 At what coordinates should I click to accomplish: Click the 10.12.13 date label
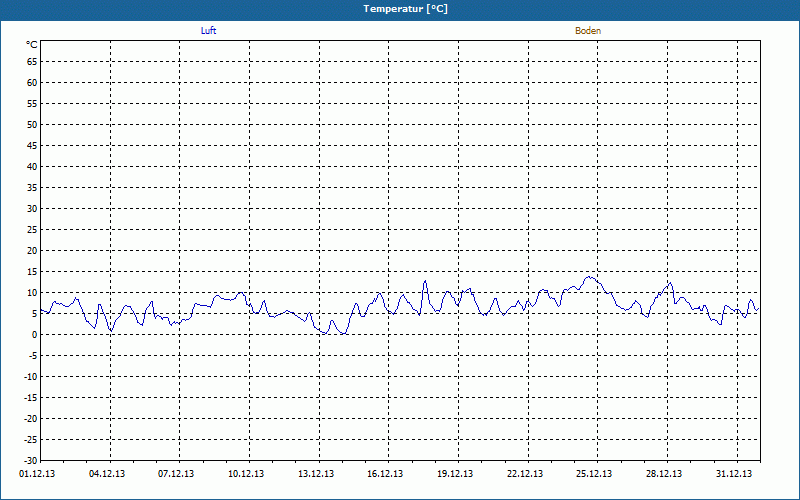click(x=246, y=474)
